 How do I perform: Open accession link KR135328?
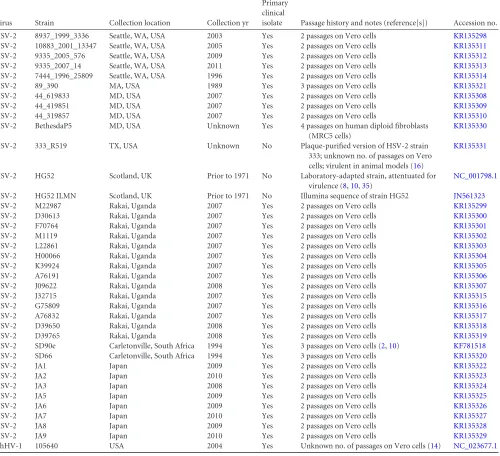click(470, 426)
